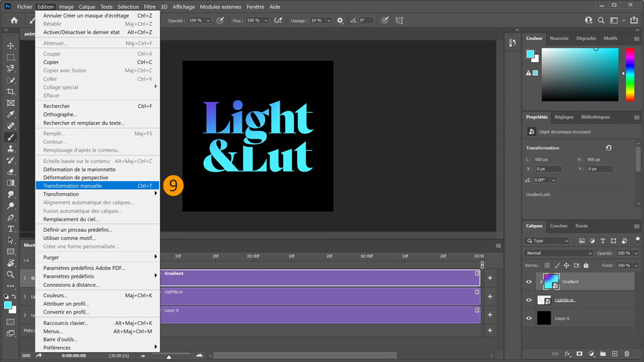Switch to the Couches tab

click(x=558, y=226)
